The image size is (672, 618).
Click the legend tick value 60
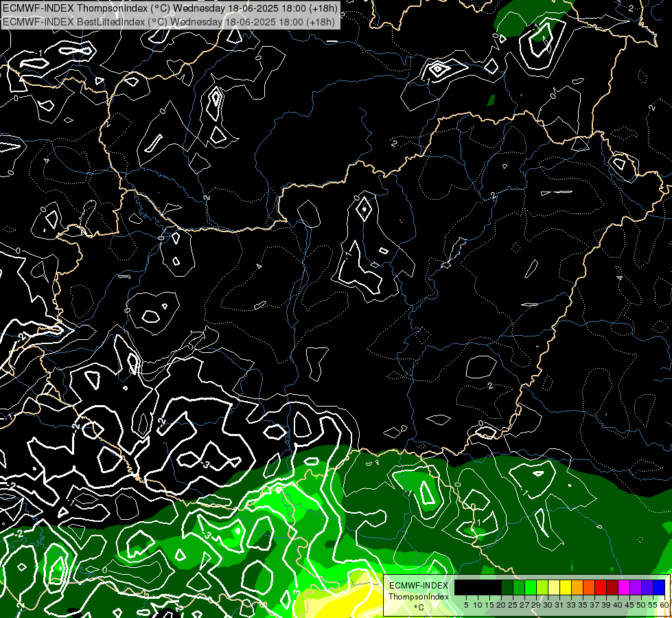[x=664, y=605]
